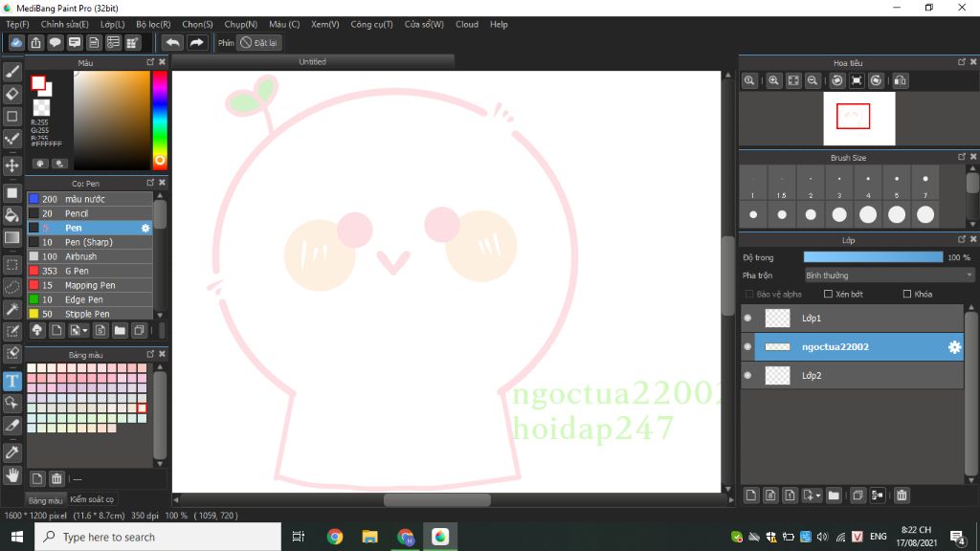Open the Lớp(L) menu
Viewport: 980px width, 551px height.
click(113, 24)
